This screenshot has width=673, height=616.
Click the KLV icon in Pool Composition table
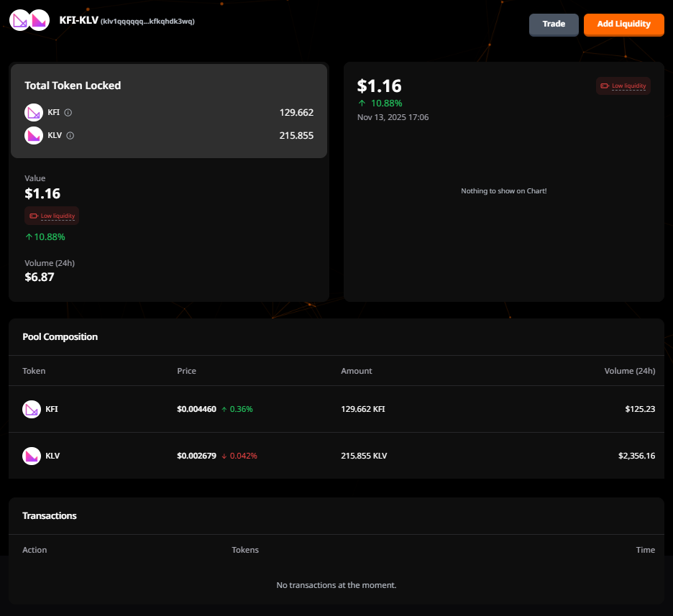point(32,456)
